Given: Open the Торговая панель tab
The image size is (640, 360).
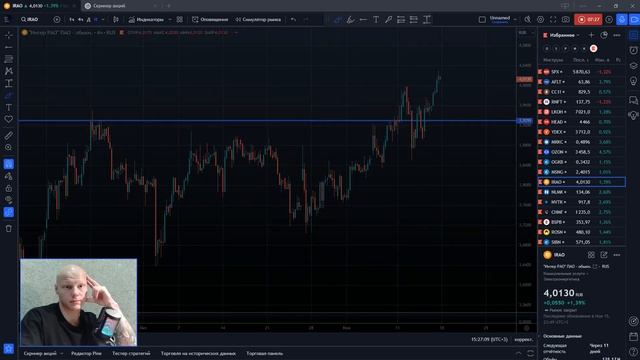Looking at the screenshot, I should tap(264, 353).
